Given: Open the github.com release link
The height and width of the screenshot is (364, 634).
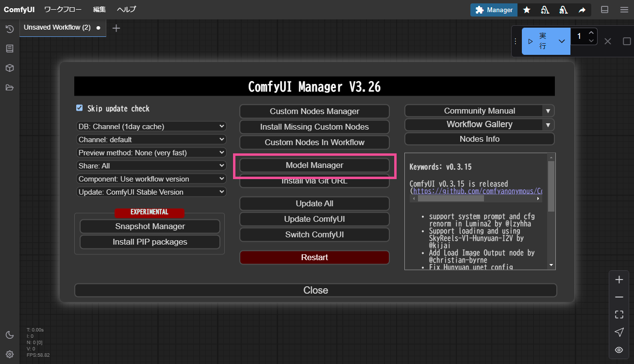Looking at the screenshot, I should 477,191.
